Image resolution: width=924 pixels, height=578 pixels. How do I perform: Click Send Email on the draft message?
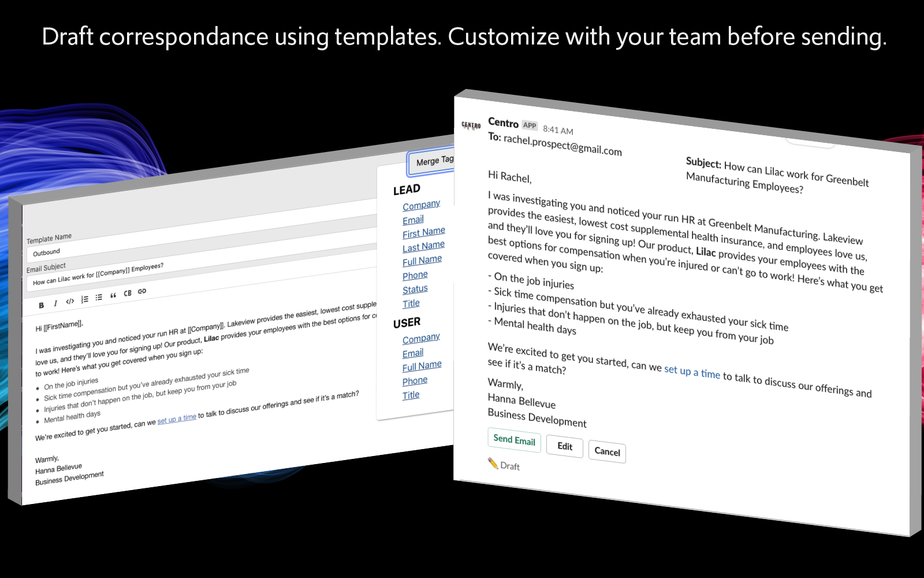point(514,440)
